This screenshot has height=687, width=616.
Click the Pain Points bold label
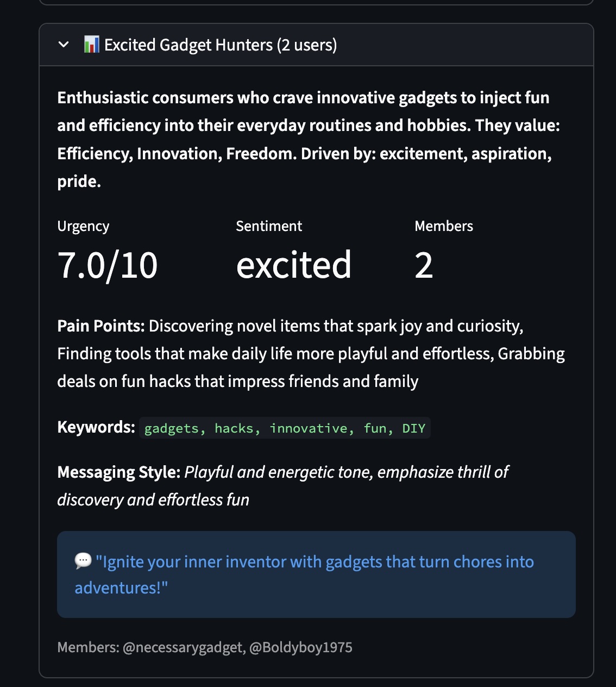(x=101, y=326)
